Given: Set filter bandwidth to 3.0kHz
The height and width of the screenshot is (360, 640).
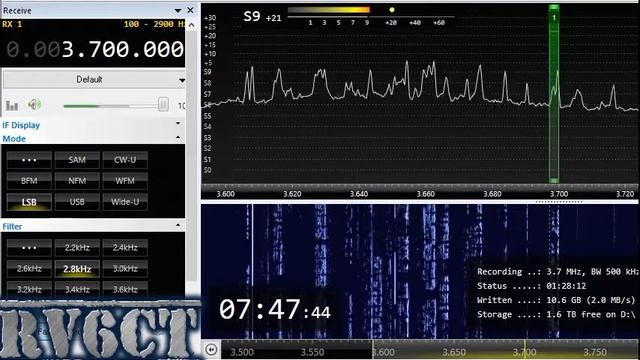Looking at the screenshot, I should pyautogui.click(x=125, y=269).
